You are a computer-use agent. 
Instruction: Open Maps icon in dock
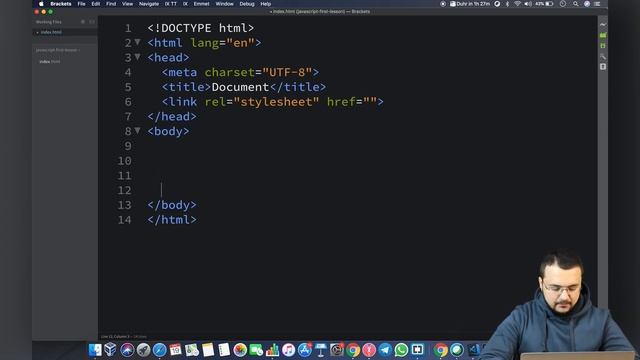click(191, 350)
